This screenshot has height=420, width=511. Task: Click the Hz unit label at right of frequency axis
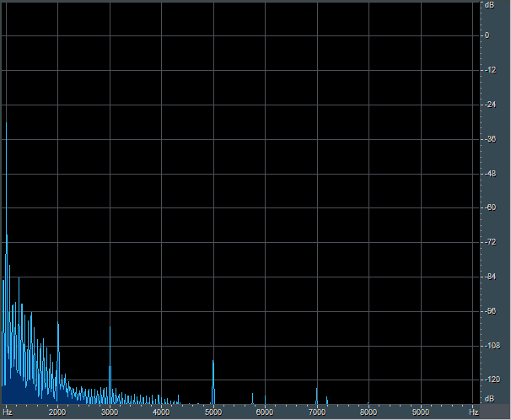(x=474, y=412)
